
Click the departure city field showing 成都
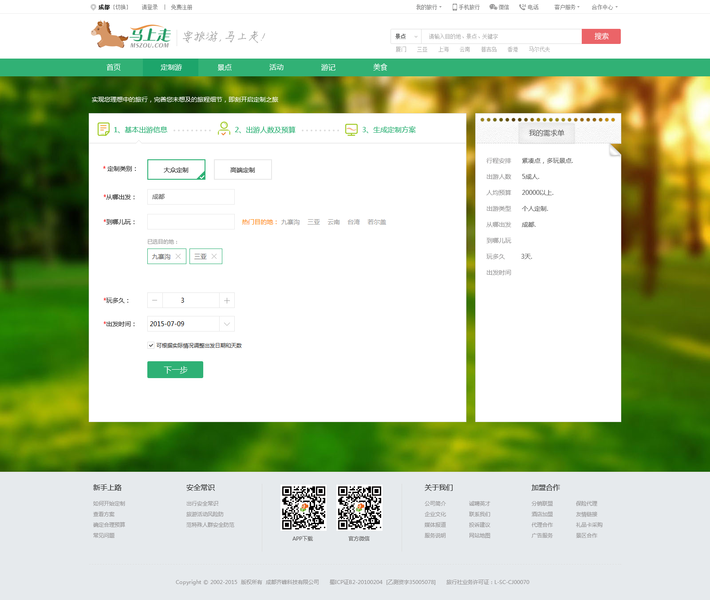pyautogui.click(x=191, y=197)
